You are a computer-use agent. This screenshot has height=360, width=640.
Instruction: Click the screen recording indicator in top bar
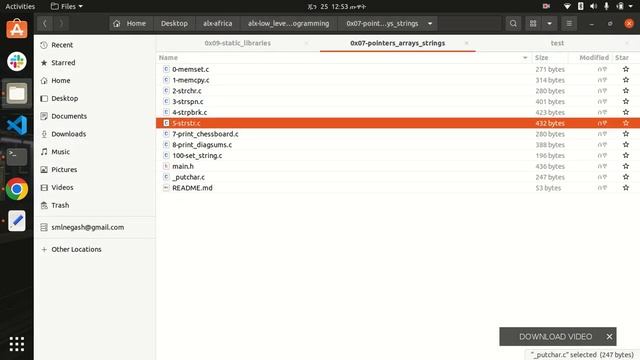pyautogui.click(x=546, y=6)
